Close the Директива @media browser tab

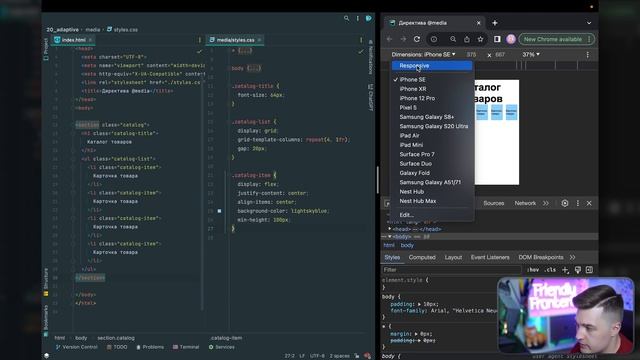coord(479,23)
